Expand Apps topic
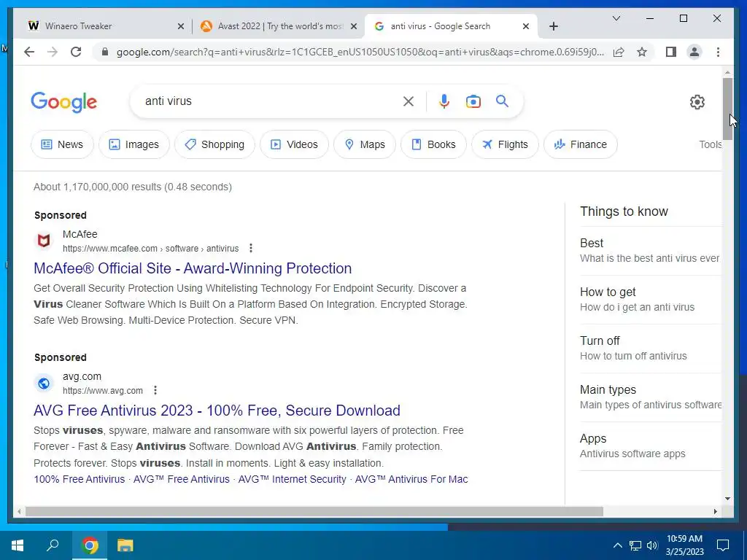The height and width of the screenshot is (560, 747). pyautogui.click(x=650, y=446)
